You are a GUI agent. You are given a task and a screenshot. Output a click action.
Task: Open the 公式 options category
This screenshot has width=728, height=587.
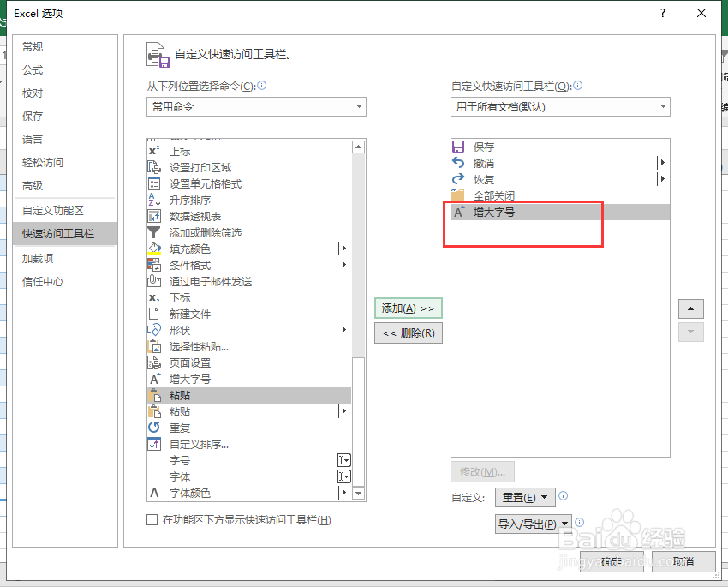coord(65,69)
